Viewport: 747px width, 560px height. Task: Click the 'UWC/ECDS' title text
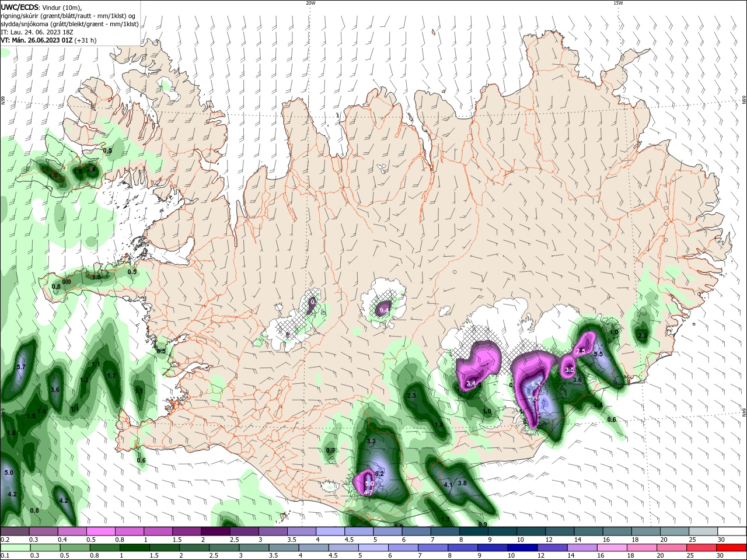[20, 8]
